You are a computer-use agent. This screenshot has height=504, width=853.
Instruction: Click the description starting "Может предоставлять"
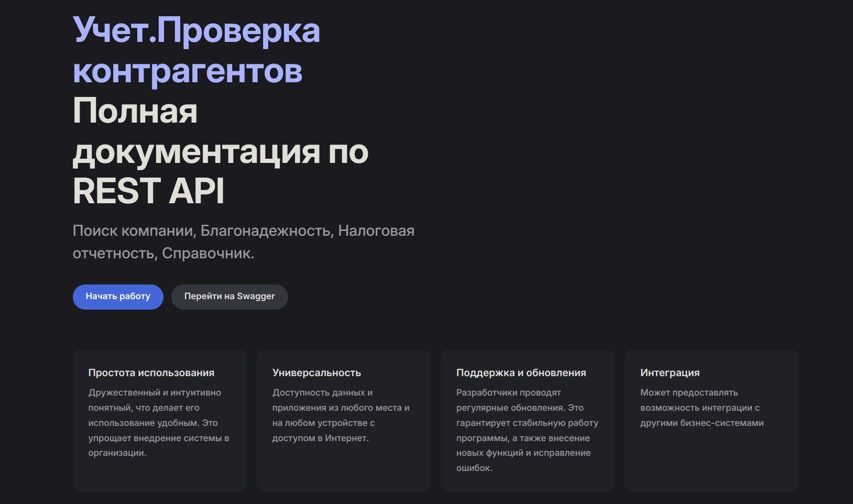pos(702,408)
